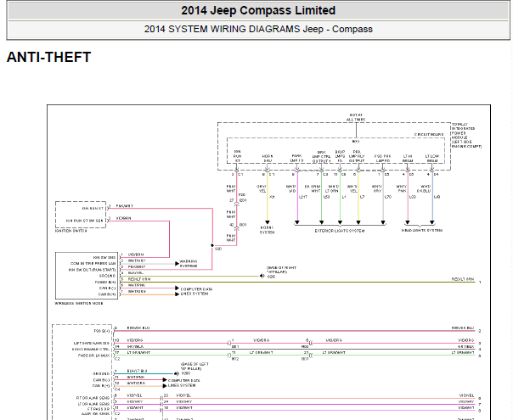This screenshot has width=513, height=420.
Task: Click the 'IGNITION SWITCH' label
Action: (x=71, y=231)
